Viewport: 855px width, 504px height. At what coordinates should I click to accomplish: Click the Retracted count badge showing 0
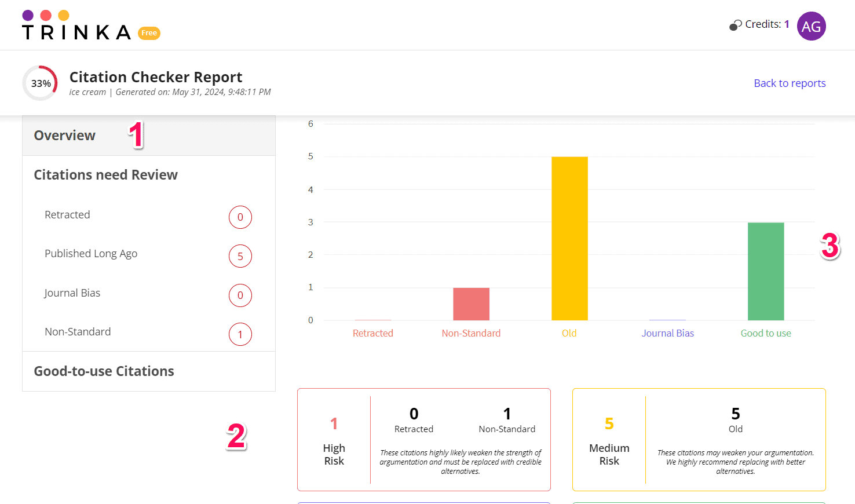point(240,217)
